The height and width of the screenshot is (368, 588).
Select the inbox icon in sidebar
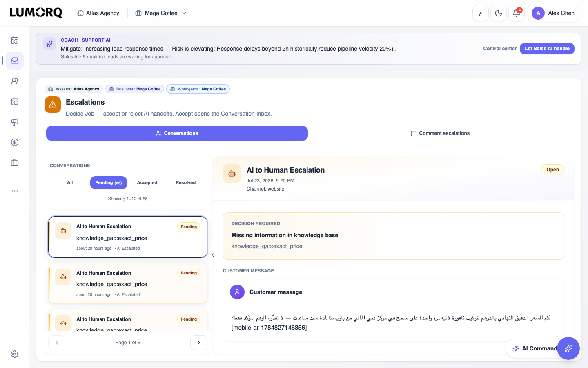point(15,61)
